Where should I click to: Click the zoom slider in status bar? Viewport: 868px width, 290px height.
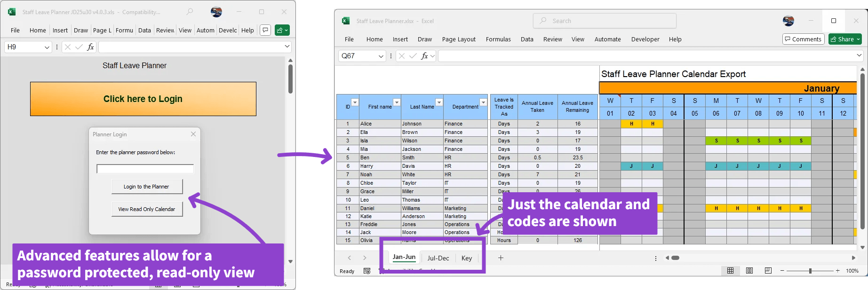coord(810,271)
